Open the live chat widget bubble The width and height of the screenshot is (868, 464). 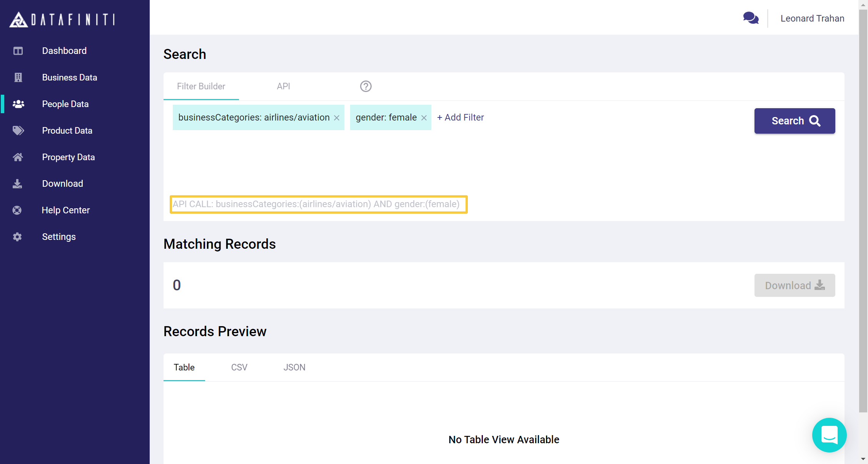click(x=829, y=435)
